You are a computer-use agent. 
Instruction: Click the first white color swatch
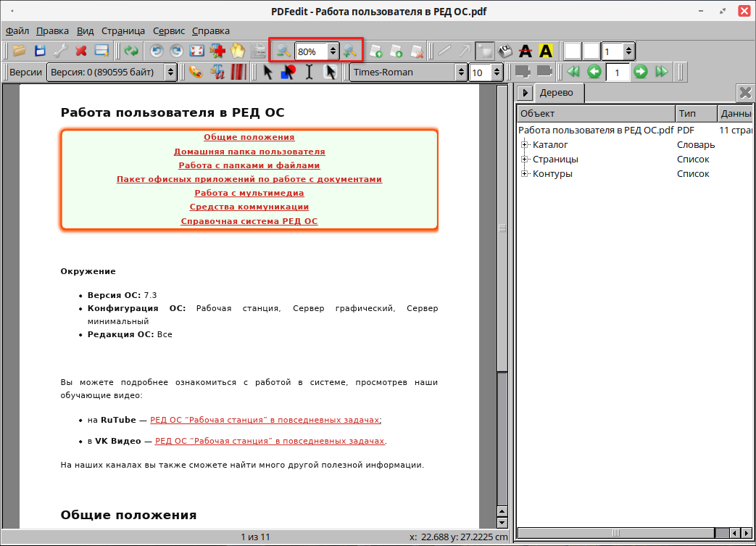click(573, 51)
